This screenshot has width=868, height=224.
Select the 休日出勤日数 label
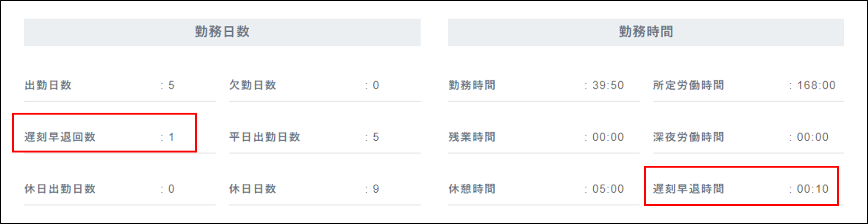(x=60, y=189)
